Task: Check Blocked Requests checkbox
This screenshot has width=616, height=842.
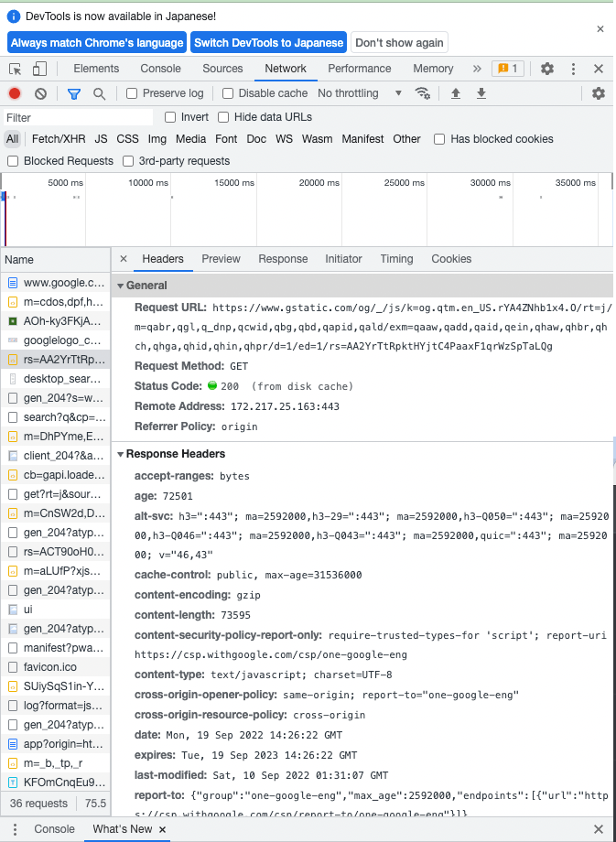Action: [13, 161]
